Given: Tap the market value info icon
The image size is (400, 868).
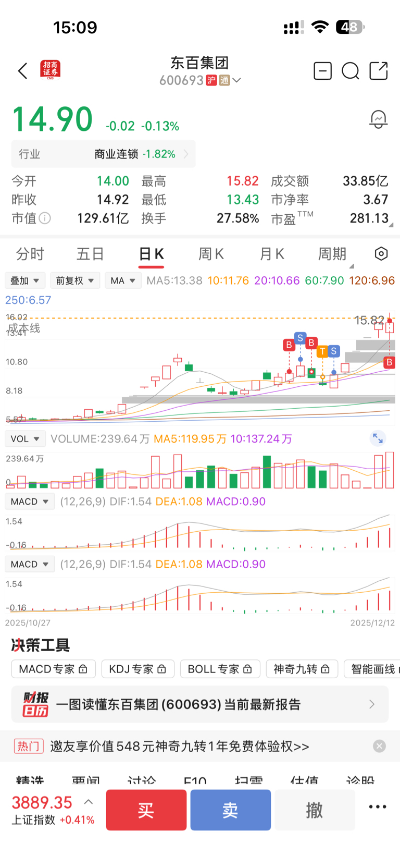Looking at the screenshot, I should 45,218.
